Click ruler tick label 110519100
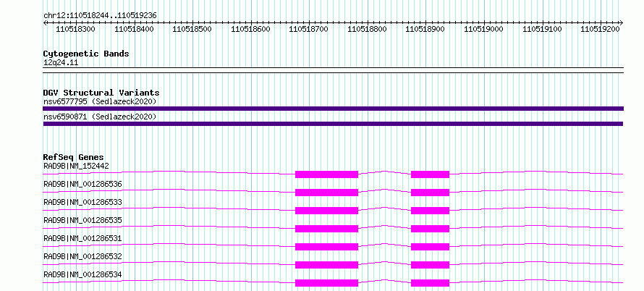The width and height of the screenshot is (644, 291). pos(542,29)
